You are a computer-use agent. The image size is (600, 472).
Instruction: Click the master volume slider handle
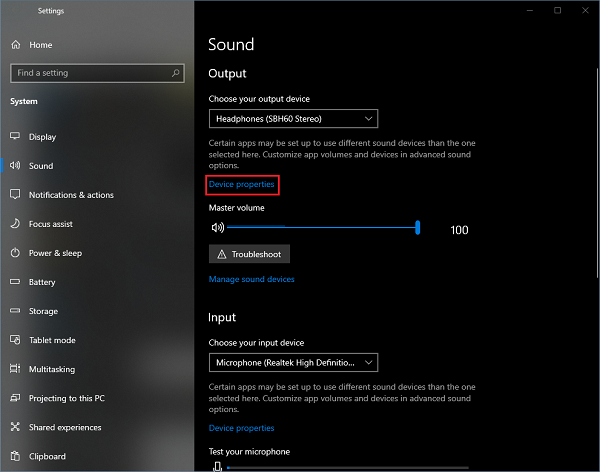417,228
